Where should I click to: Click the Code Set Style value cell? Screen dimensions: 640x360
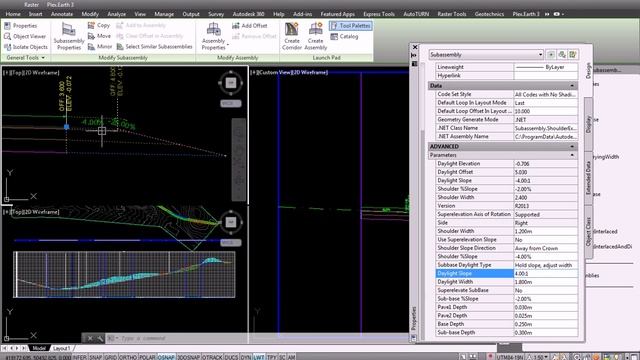(x=546, y=94)
